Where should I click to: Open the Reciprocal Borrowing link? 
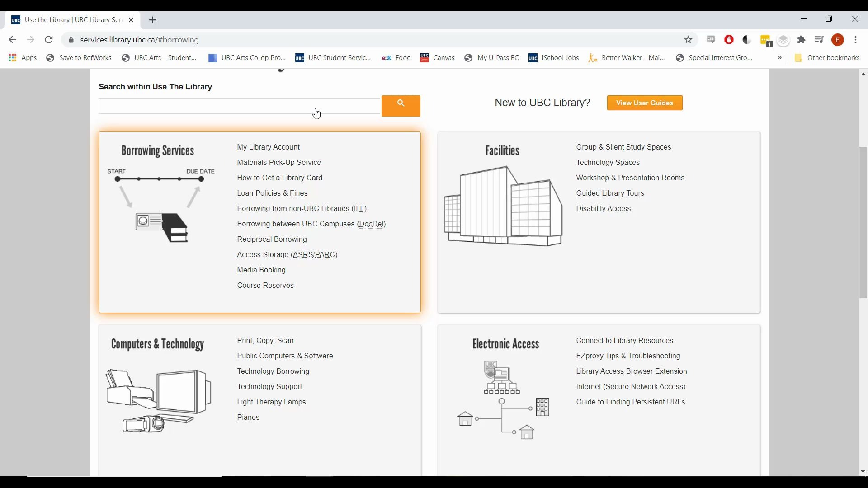(272, 239)
